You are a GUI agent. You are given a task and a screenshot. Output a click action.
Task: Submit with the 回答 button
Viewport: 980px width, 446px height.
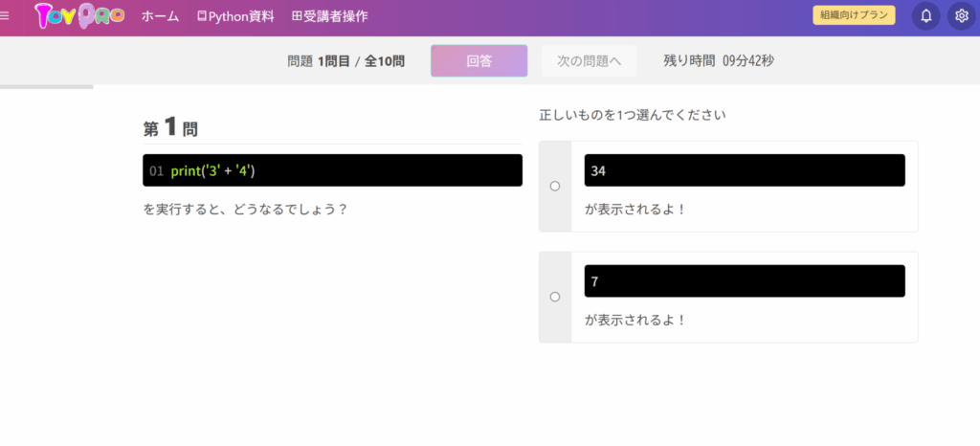[479, 60]
